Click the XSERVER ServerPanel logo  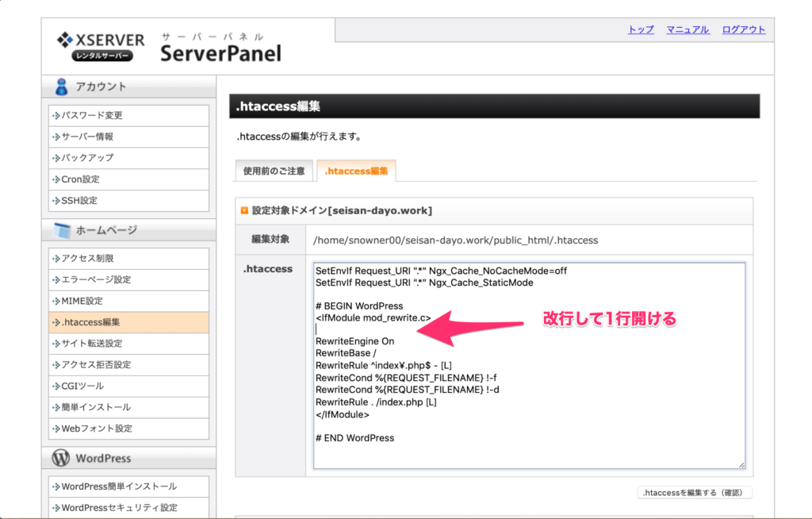pos(168,47)
